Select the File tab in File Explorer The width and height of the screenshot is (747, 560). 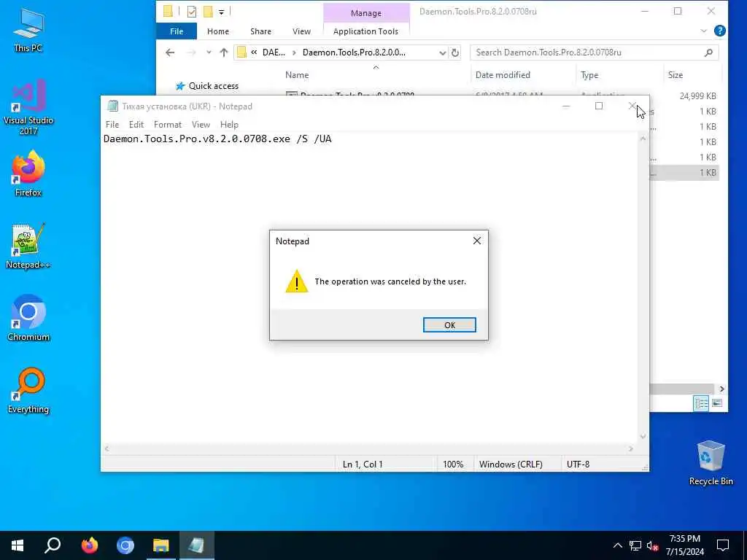pos(177,31)
